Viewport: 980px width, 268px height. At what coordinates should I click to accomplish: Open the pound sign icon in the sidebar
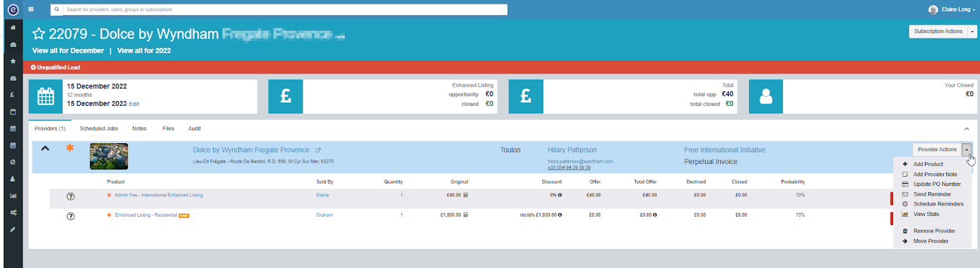coord(13,95)
